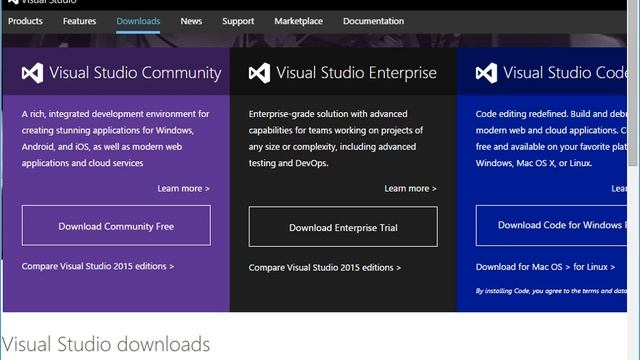Open Learn more under Visual Studio Community
640x360 pixels.
(x=184, y=189)
